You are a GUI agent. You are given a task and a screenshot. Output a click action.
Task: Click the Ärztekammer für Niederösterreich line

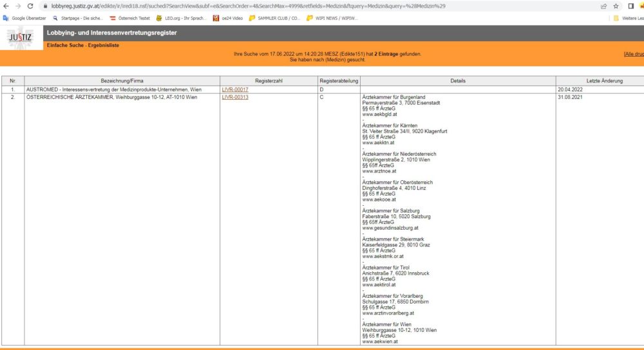(399, 154)
